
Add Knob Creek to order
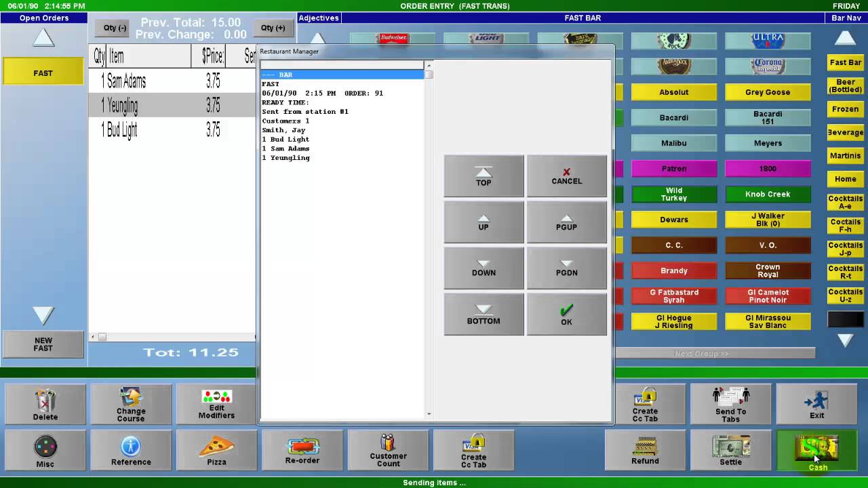point(768,194)
